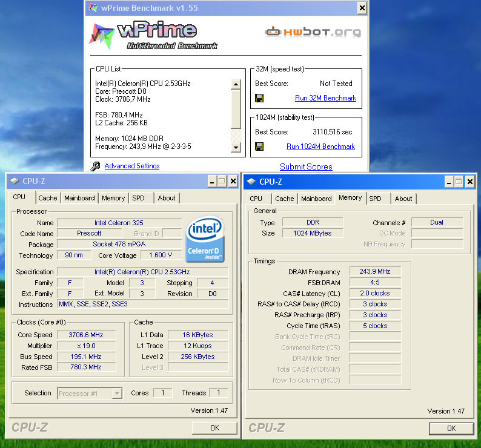Click the HWBOT.org logo

pos(313,31)
